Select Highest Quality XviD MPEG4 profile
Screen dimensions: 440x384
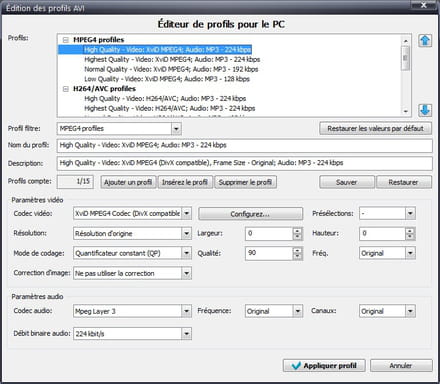pos(172,59)
